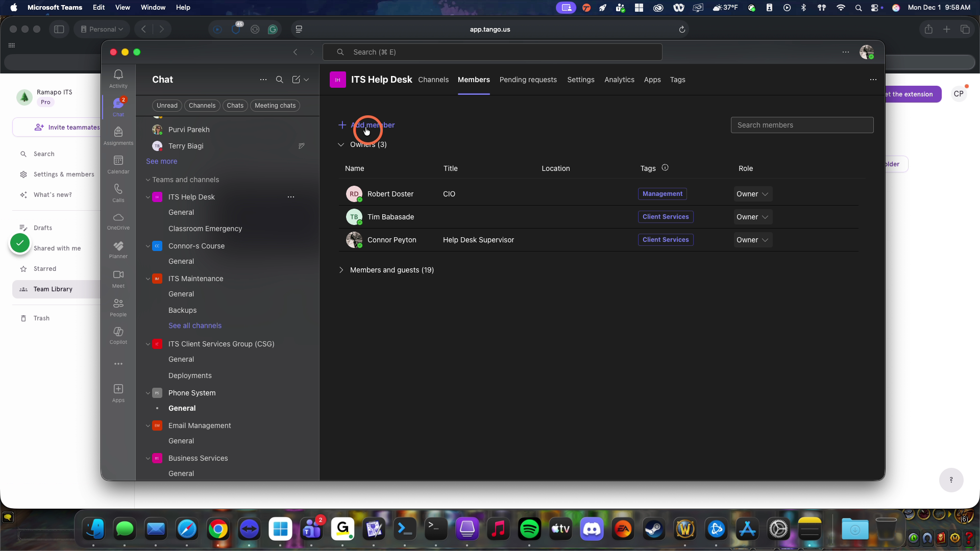980x551 pixels.
Task: Open Teams settings and more menu
Action: click(x=845, y=52)
